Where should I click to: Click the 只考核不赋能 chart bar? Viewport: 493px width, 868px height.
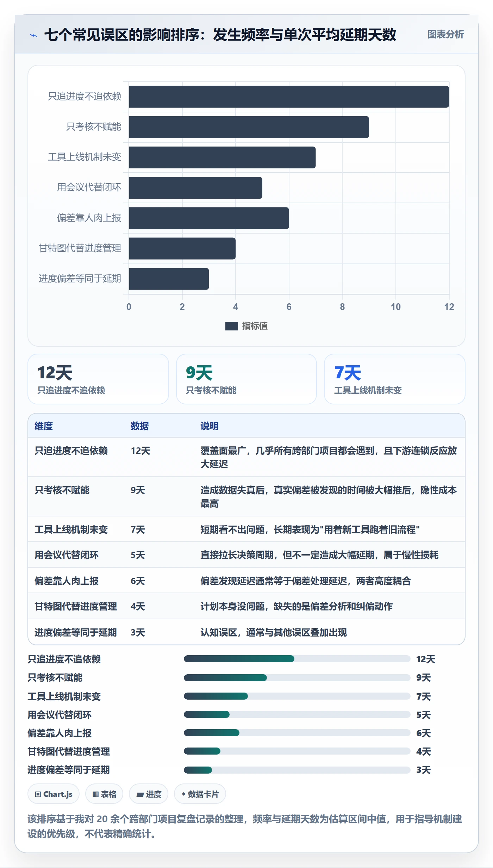(249, 127)
